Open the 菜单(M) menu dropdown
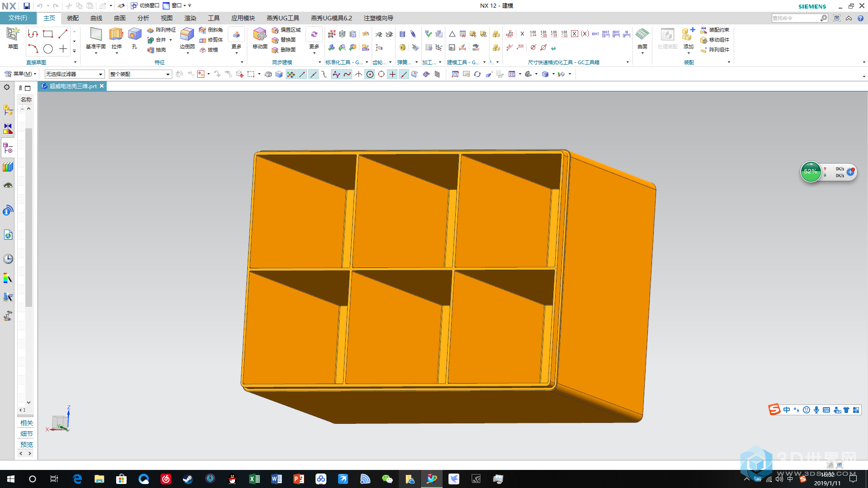The image size is (868, 488). tap(20, 74)
